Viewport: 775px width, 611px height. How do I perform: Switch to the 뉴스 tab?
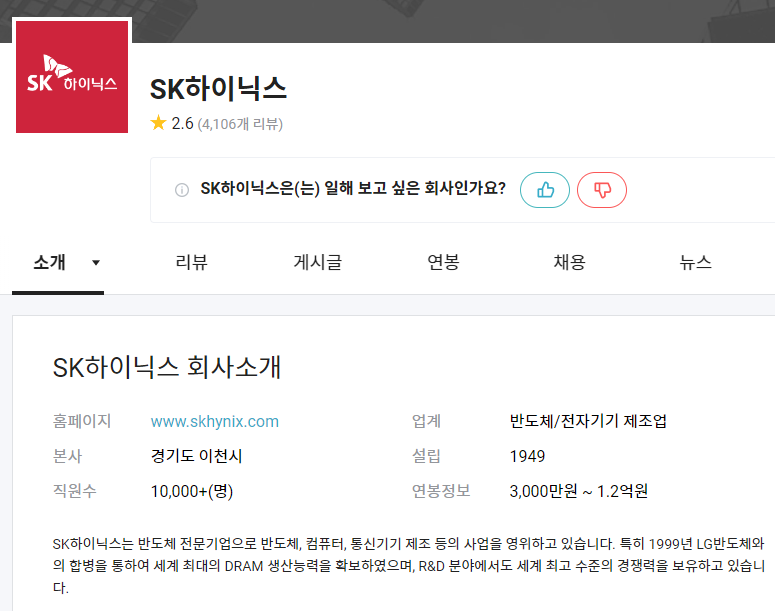coord(695,262)
